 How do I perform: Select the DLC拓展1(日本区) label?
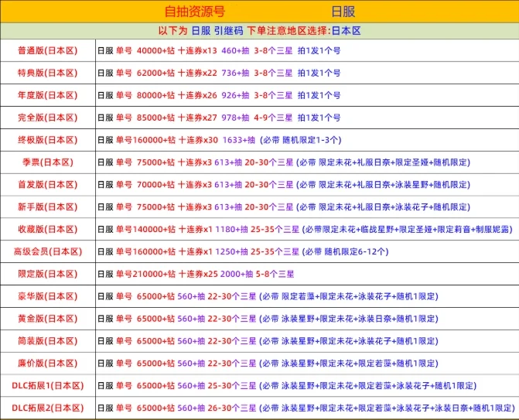coord(48,385)
